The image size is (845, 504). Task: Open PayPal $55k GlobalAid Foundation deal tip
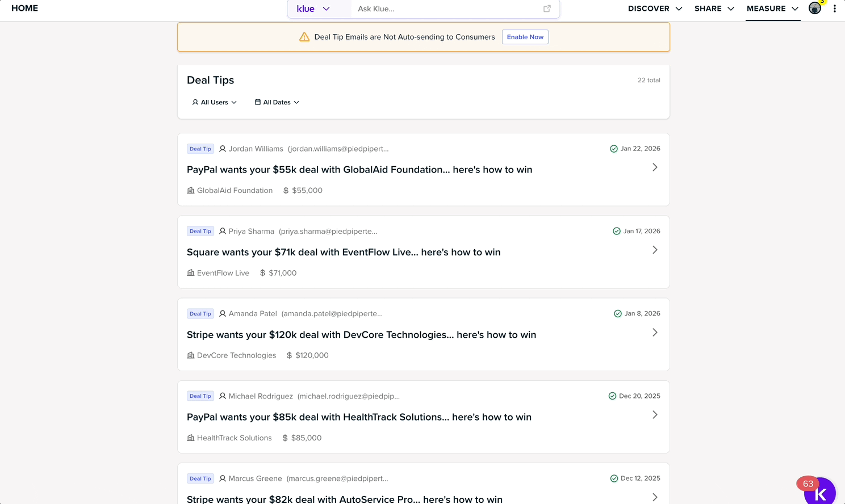[359, 170]
